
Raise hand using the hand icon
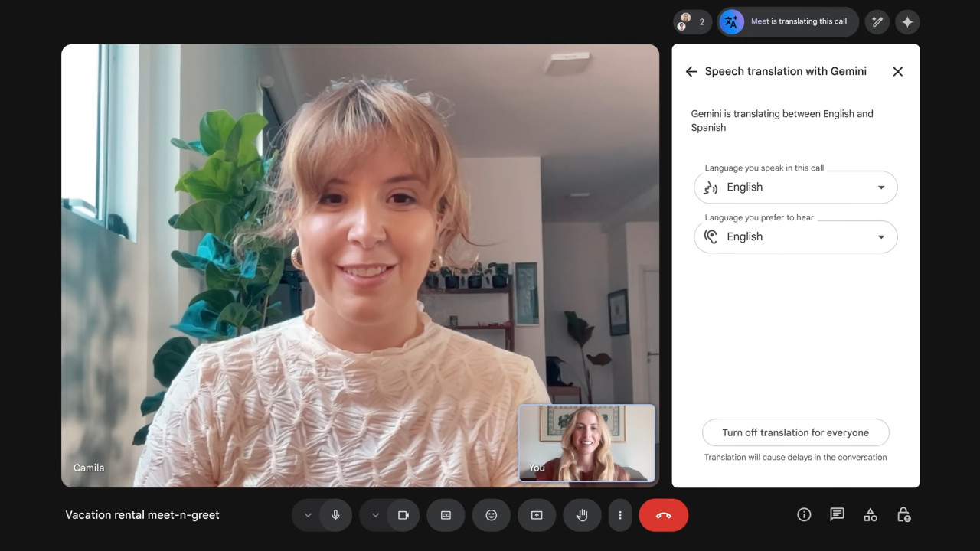coord(582,515)
